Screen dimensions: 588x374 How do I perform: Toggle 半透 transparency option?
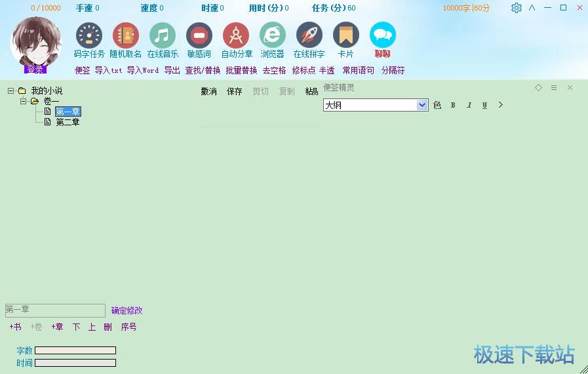click(326, 70)
